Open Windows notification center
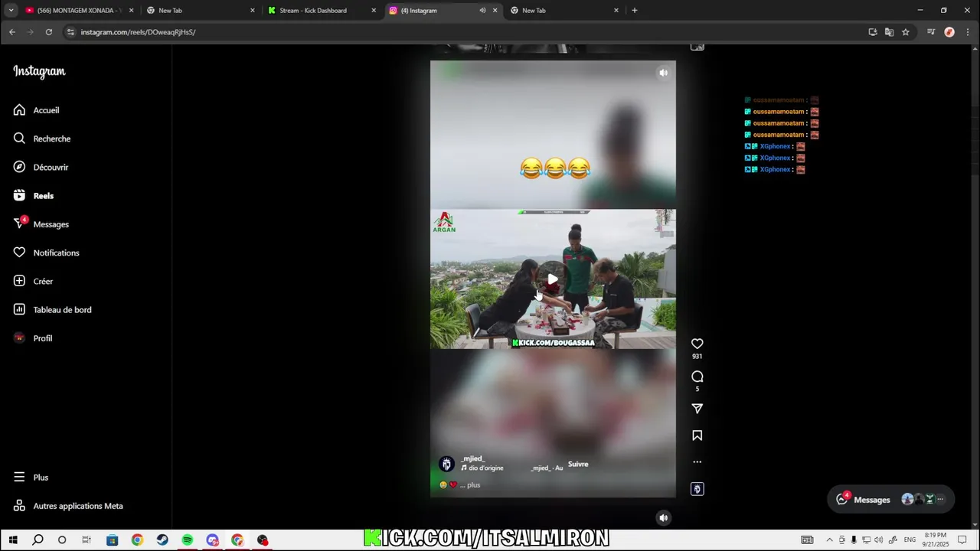 click(962, 540)
